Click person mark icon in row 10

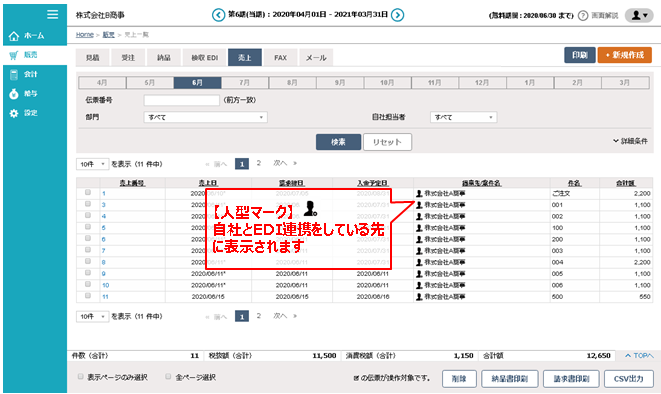click(x=419, y=285)
